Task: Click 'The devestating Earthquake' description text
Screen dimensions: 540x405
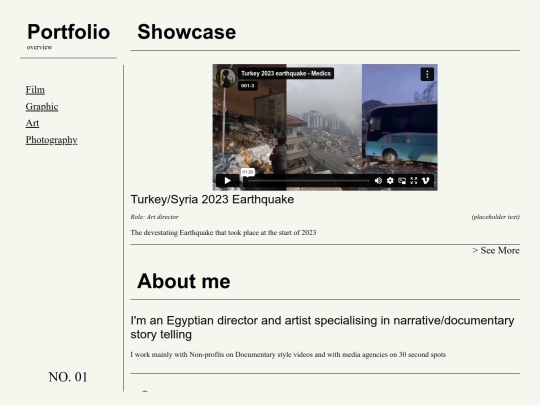Action: click(223, 232)
